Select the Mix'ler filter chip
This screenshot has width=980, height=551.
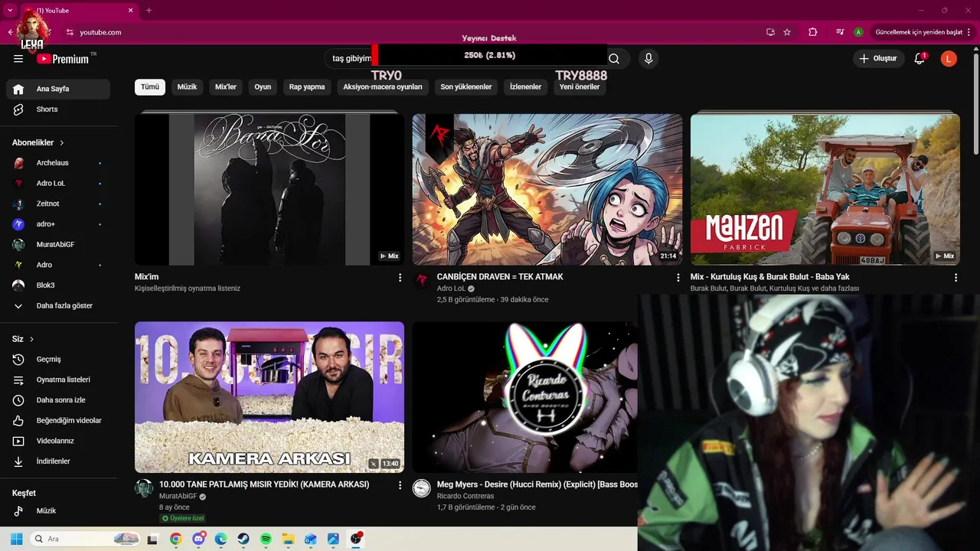(226, 87)
